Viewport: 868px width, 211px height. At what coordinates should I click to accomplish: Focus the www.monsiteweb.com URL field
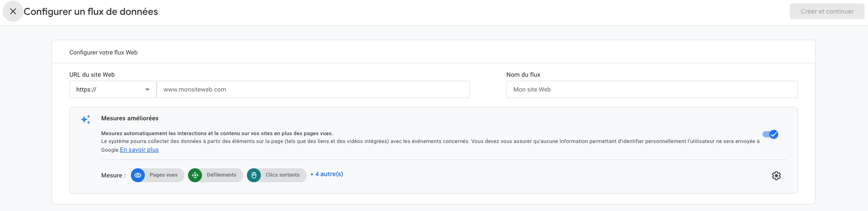coord(313,89)
